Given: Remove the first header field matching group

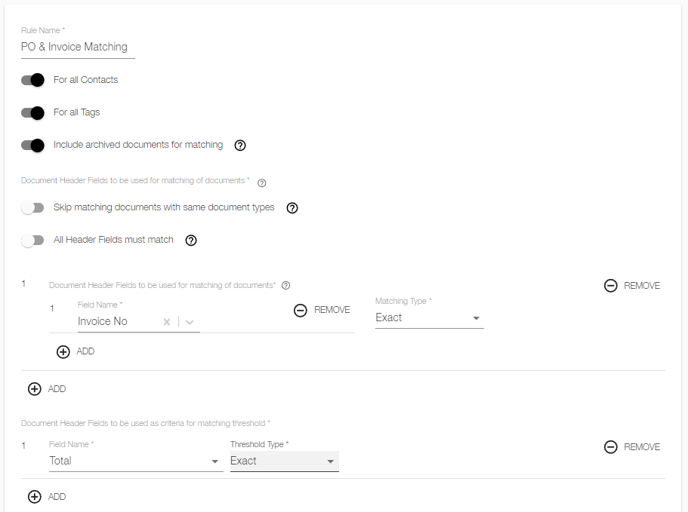Looking at the screenshot, I should pyautogui.click(x=632, y=286).
